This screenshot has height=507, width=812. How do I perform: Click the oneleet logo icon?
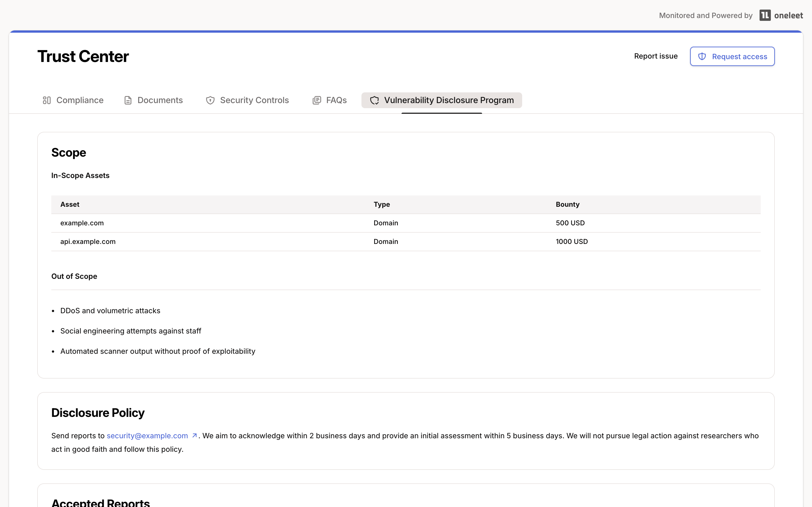[765, 15]
